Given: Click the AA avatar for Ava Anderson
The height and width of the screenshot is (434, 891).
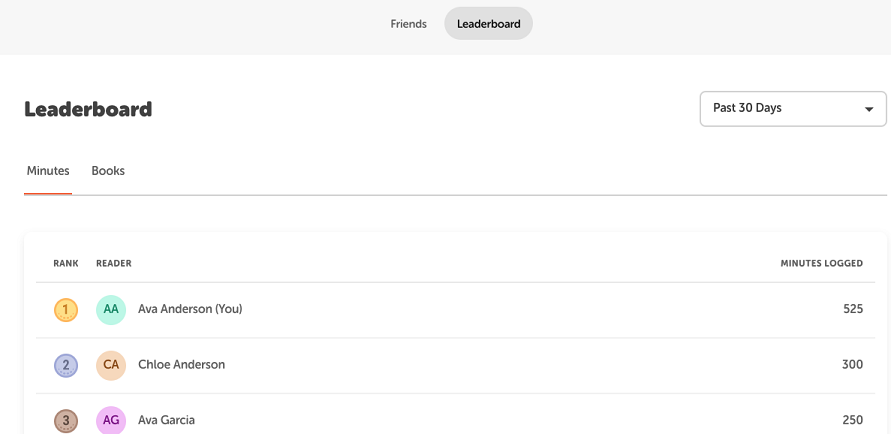Looking at the screenshot, I should tap(111, 310).
